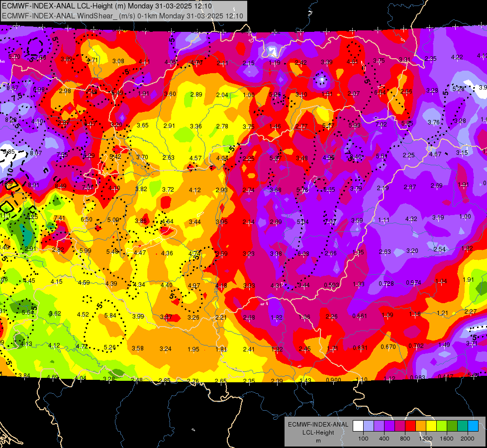The image size is (487, 448).
Task: Click the wind shear value 8.07
Action: [36, 153]
